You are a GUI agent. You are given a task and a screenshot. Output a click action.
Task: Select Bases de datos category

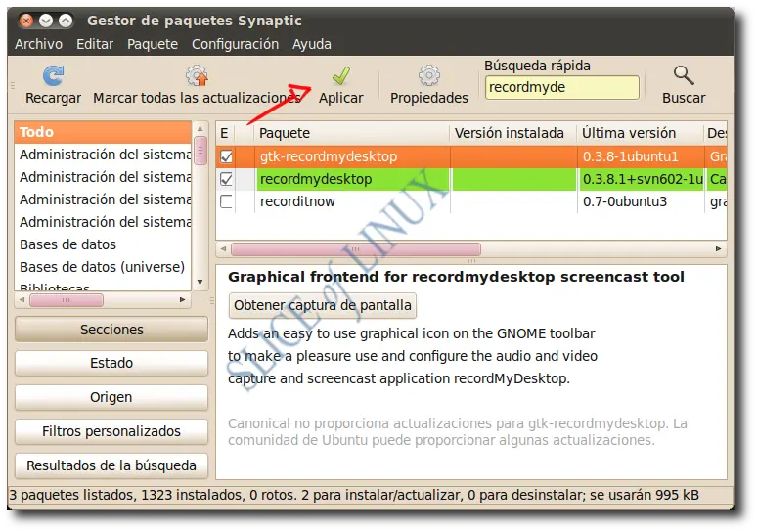[x=68, y=244]
